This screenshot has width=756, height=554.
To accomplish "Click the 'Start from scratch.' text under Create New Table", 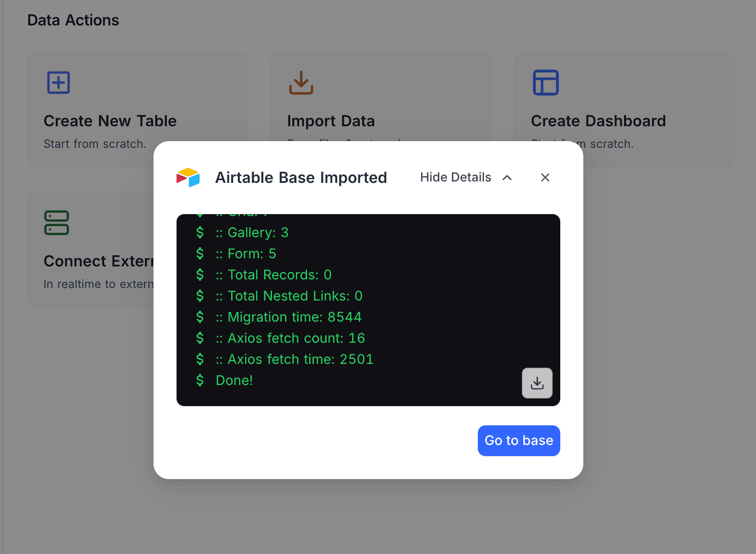I will 95,144.
